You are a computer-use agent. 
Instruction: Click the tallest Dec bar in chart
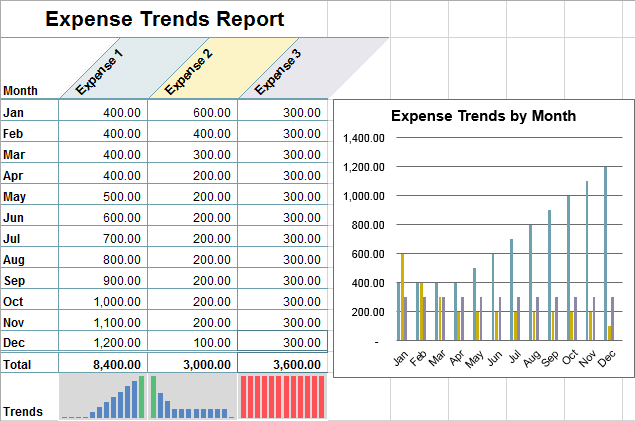point(605,250)
